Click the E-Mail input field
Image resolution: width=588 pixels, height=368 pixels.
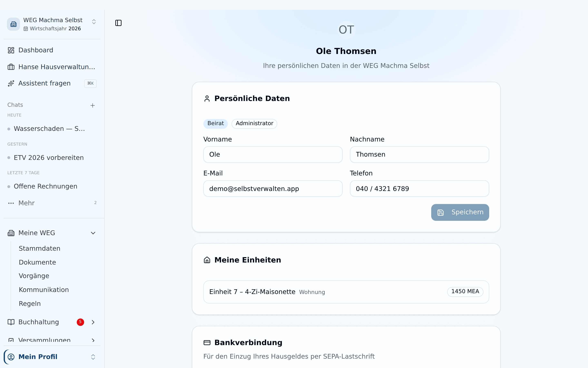coord(273,188)
